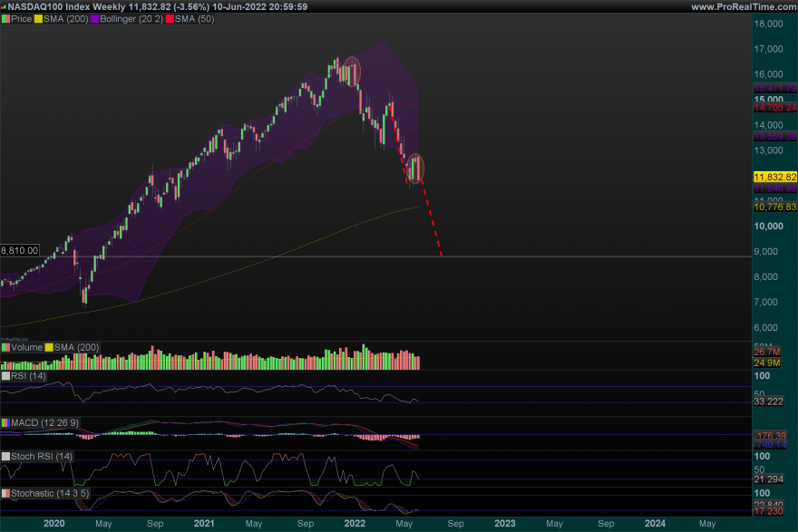Select the SMA (200) label in price legend
The width and height of the screenshot is (798, 532).
[x=65, y=19]
